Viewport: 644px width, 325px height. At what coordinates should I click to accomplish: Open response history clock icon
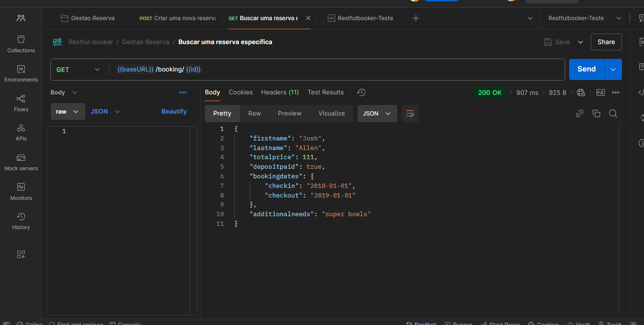[x=361, y=93]
